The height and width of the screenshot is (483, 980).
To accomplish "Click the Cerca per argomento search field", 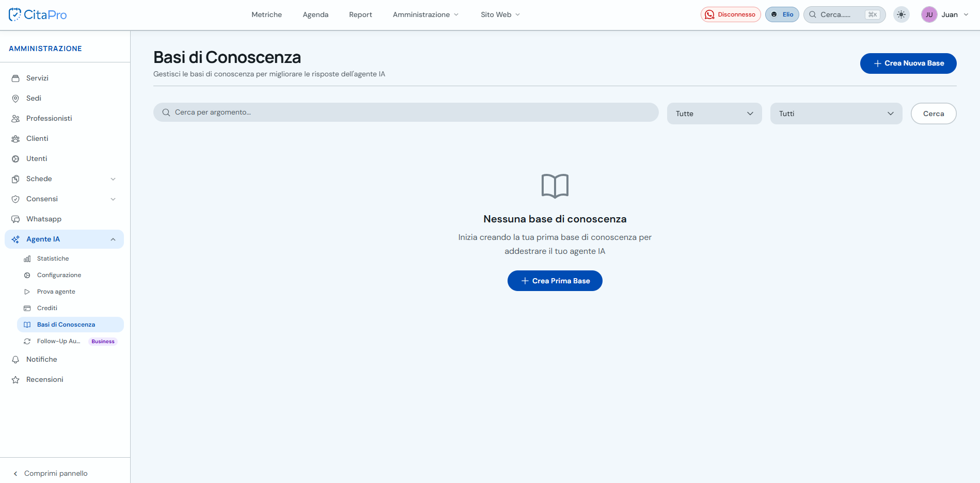I will pyautogui.click(x=406, y=112).
